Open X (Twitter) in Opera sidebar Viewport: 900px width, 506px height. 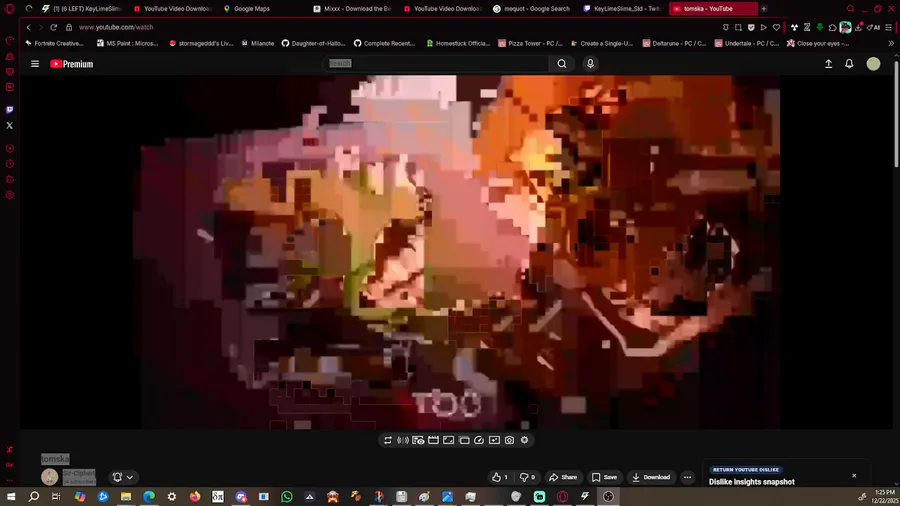pyautogui.click(x=10, y=125)
